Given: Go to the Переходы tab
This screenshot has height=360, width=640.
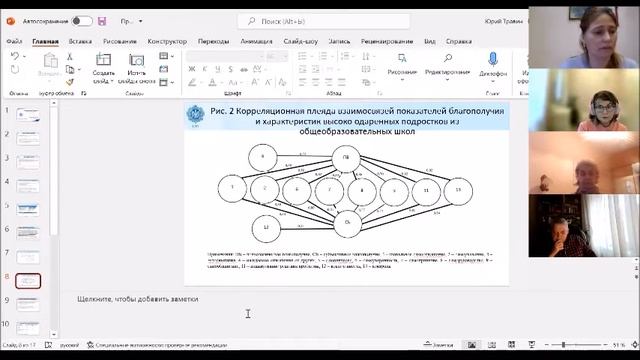Looking at the screenshot, I should coord(213,41).
